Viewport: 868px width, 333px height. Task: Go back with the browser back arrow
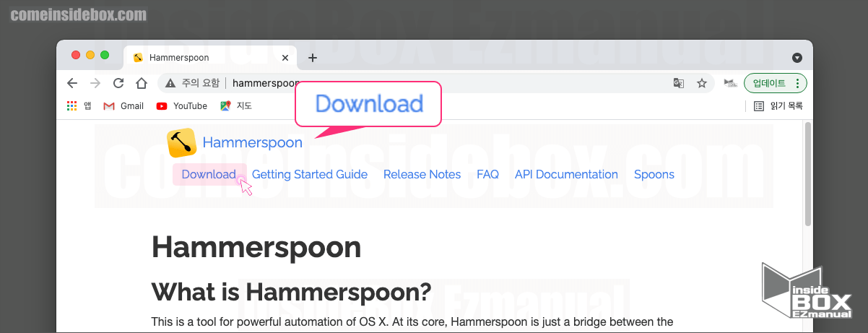point(71,83)
